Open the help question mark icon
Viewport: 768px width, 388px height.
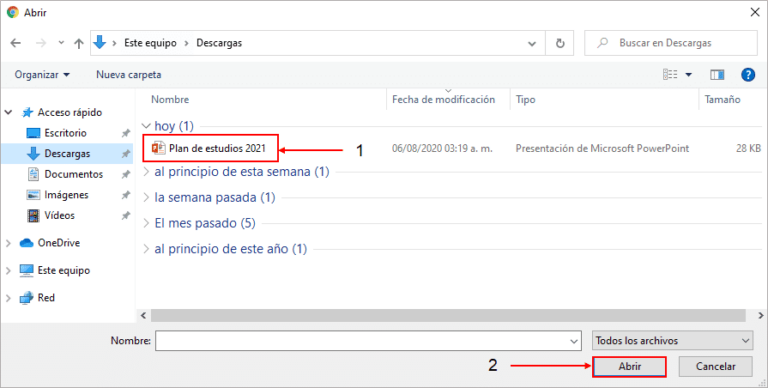pyautogui.click(x=748, y=75)
